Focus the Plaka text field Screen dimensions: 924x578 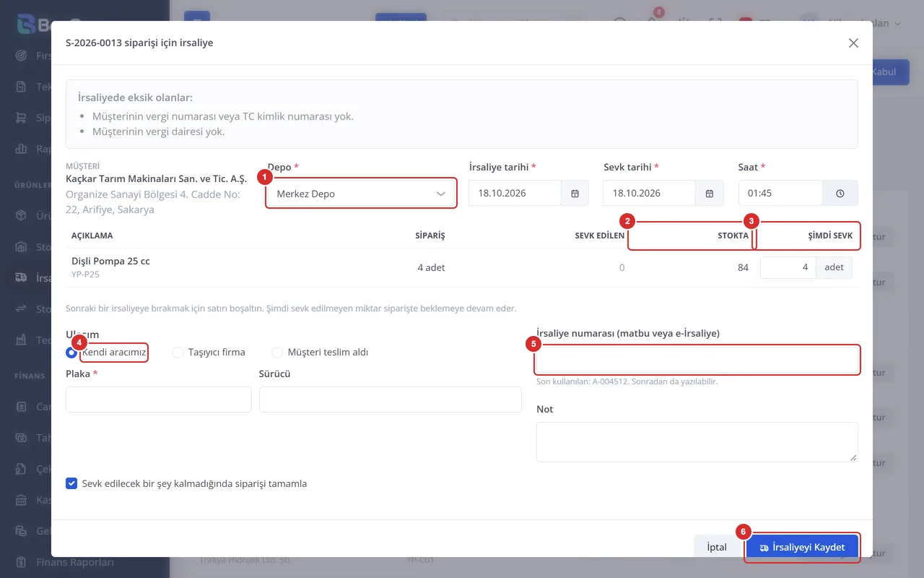tap(159, 400)
